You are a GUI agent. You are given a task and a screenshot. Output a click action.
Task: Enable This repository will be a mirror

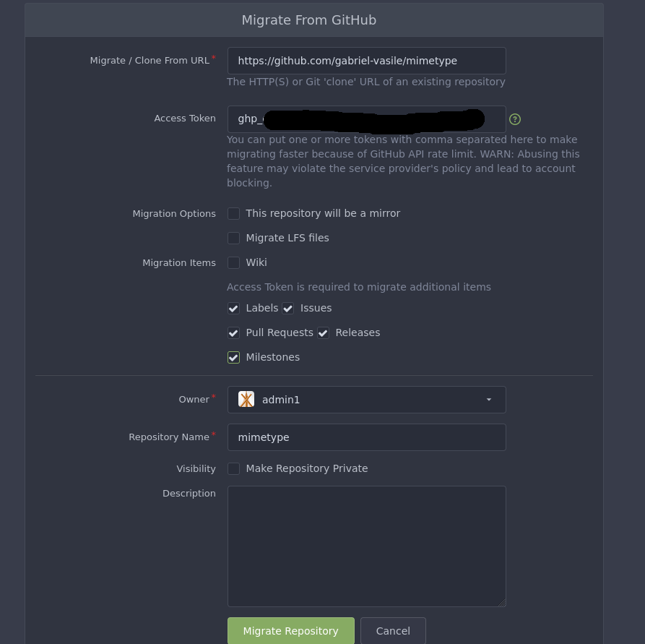pos(233,213)
